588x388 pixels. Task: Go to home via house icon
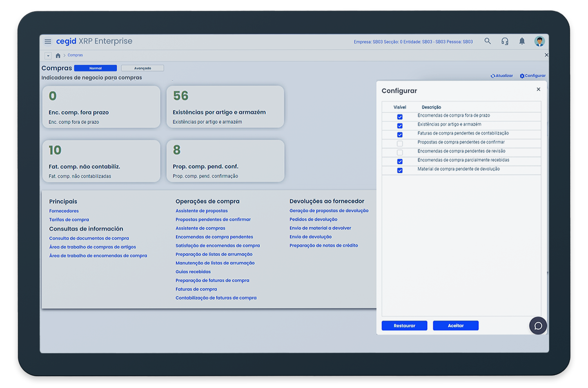click(x=58, y=56)
